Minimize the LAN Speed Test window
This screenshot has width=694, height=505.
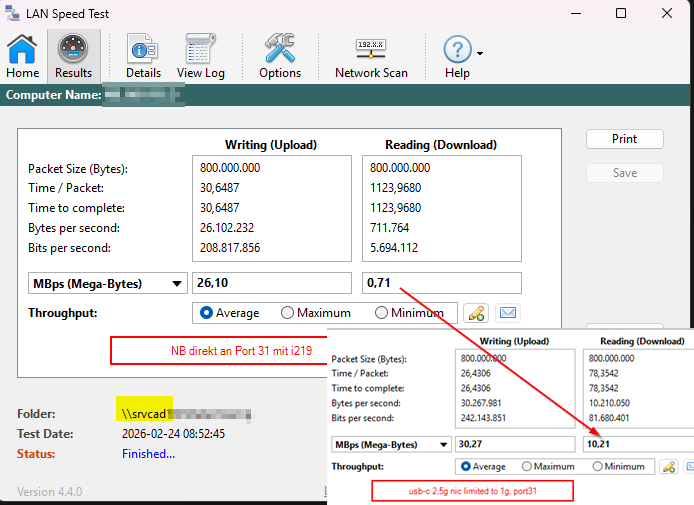tap(576, 13)
